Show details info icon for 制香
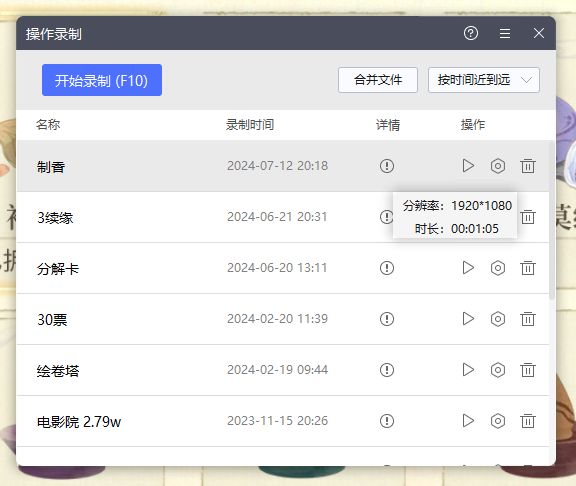The height and width of the screenshot is (486, 576). coord(387,166)
